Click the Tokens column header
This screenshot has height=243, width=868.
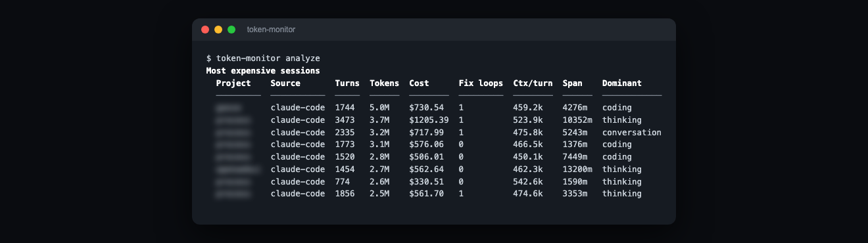(384, 83)
